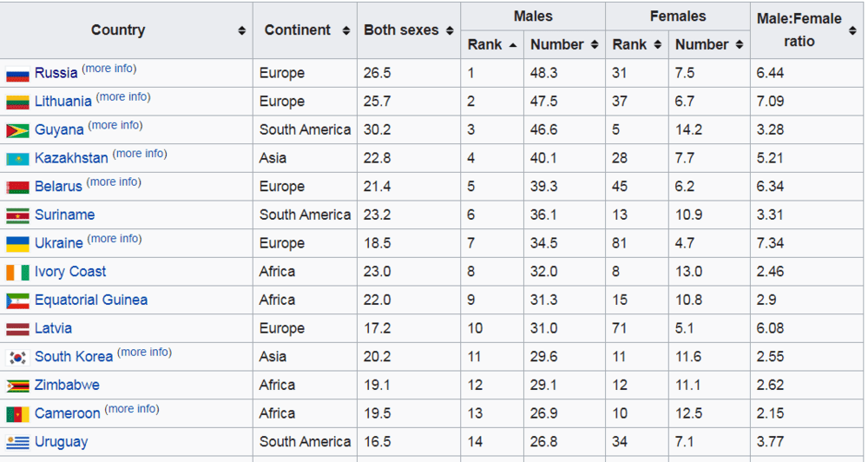The height and width of the screenshot is (462, 868).
Task: Click the Uruguay flag icon
Action: 17,443
